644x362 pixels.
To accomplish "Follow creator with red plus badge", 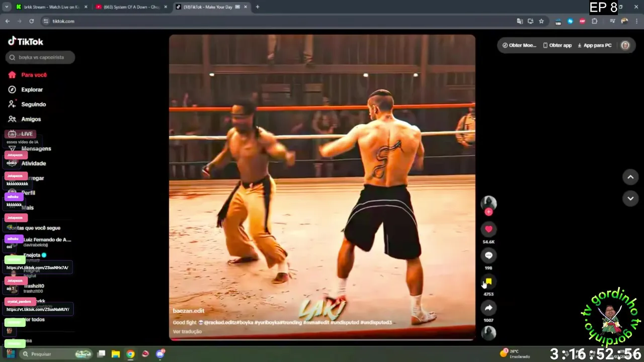I will coord(489,212).
